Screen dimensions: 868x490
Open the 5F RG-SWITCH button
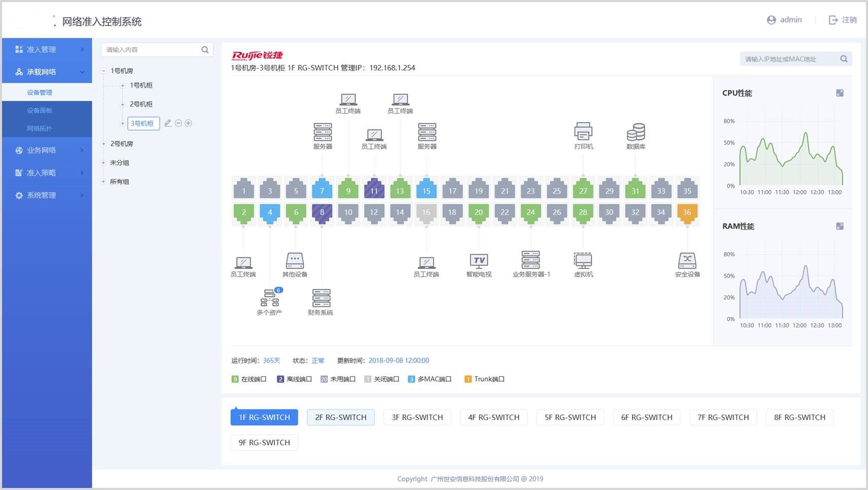[570, 418]
